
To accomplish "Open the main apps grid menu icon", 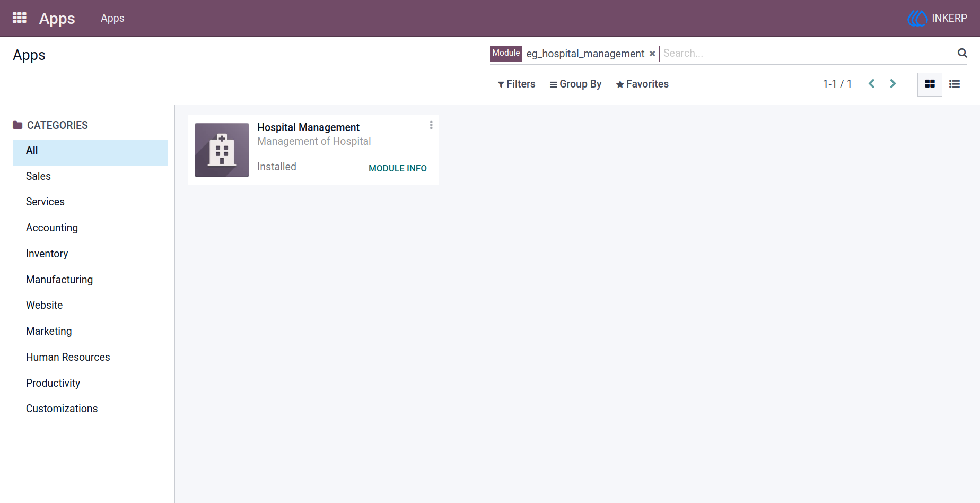I will 20,18.
